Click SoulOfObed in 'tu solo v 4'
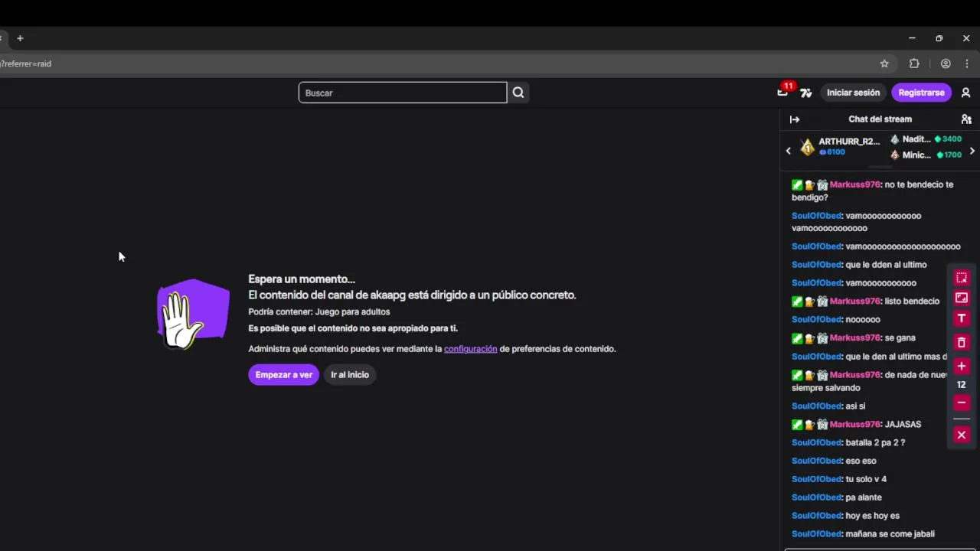 (x=816, y=480)
